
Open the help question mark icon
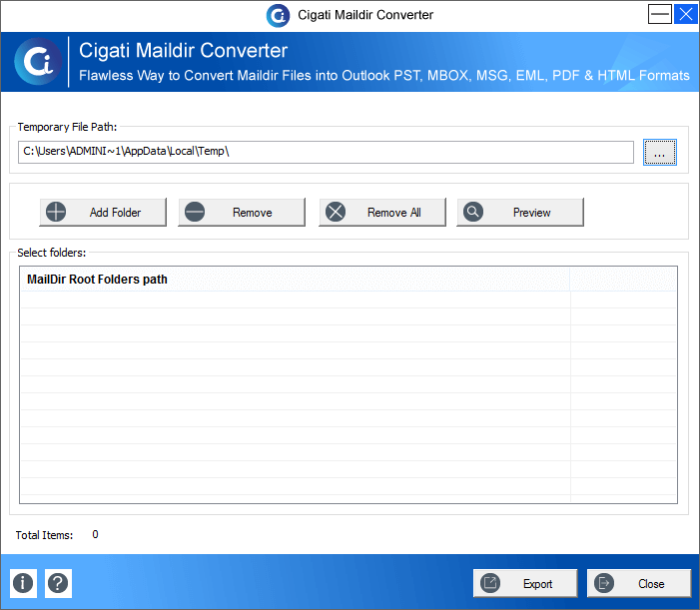58,583
